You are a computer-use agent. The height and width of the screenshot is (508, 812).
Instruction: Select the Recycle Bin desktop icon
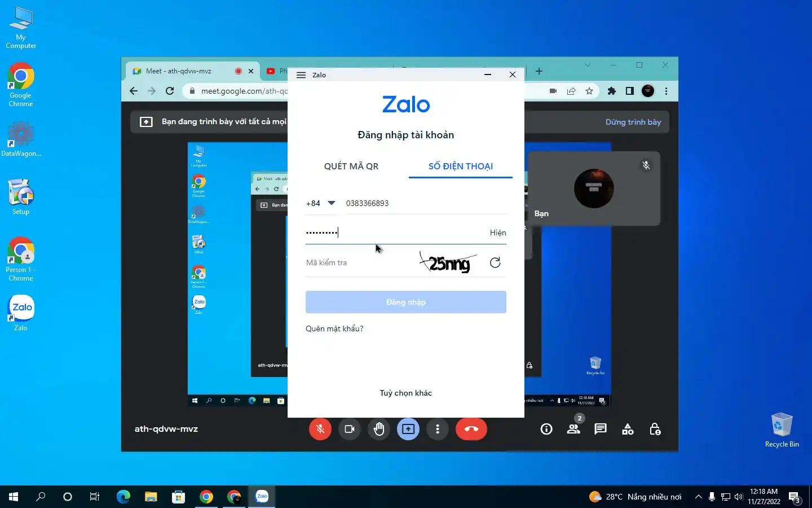tap(782, 430)
